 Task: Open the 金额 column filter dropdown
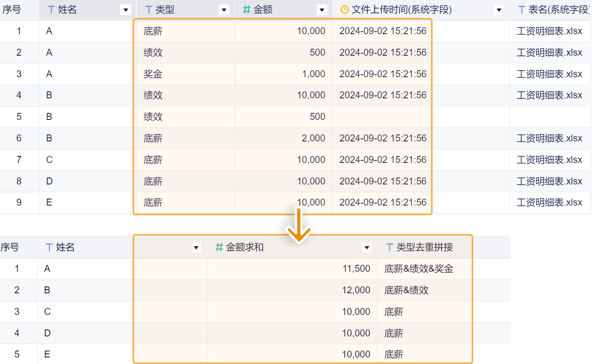(x=322, y=10)
